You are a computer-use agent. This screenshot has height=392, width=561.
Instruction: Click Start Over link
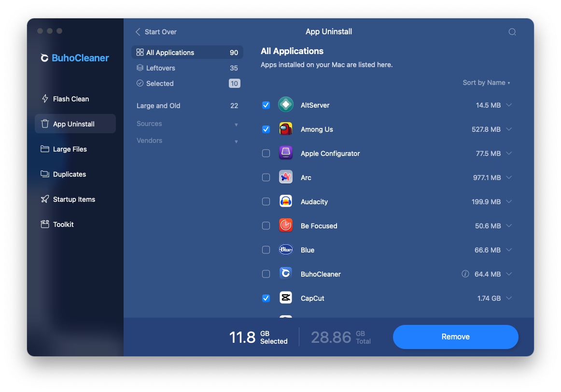161,32
